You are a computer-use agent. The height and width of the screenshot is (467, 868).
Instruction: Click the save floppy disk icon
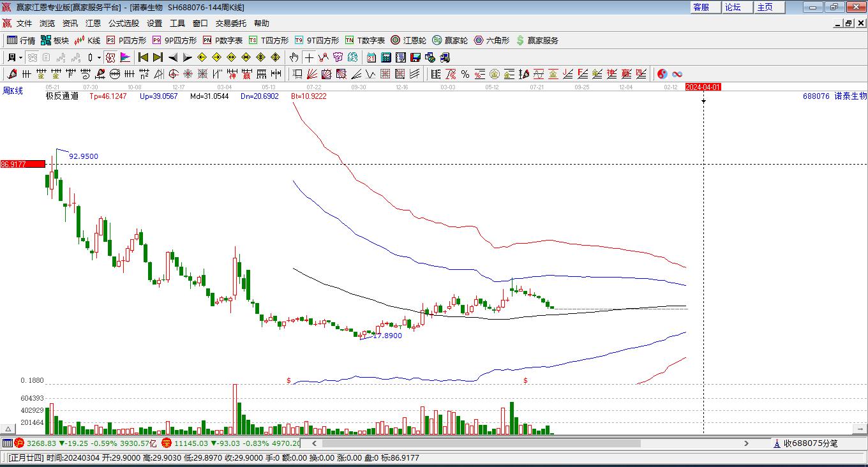(415, 57)
